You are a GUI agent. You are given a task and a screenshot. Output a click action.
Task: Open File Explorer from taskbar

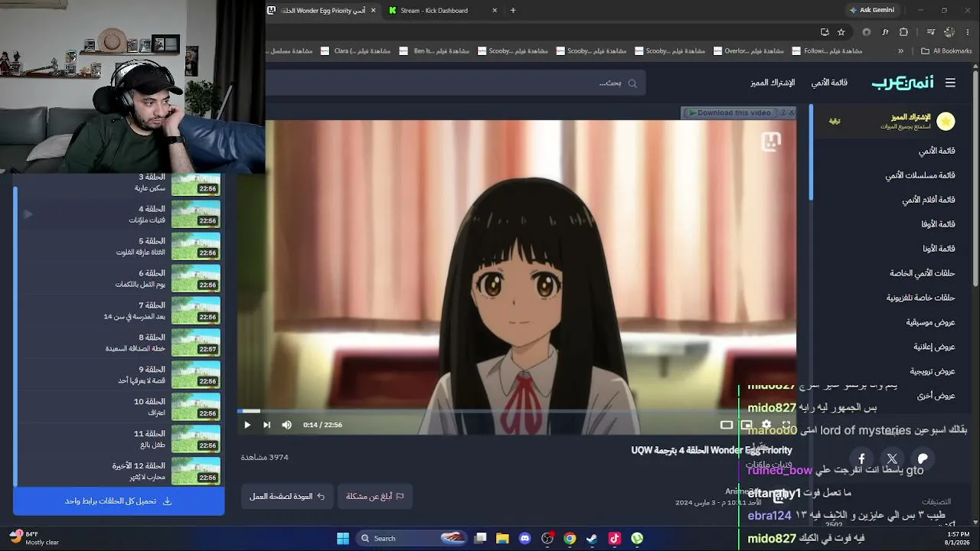[x=502, y=538]
